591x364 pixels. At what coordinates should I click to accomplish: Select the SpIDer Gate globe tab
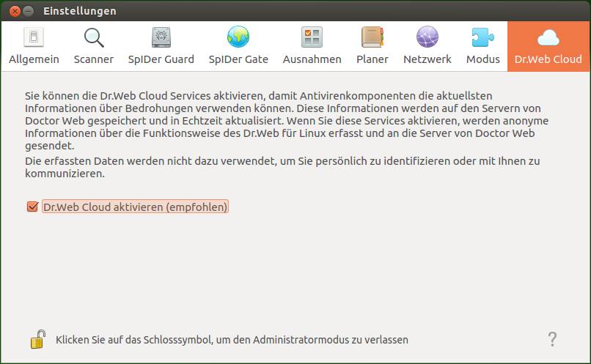(238, 46)
